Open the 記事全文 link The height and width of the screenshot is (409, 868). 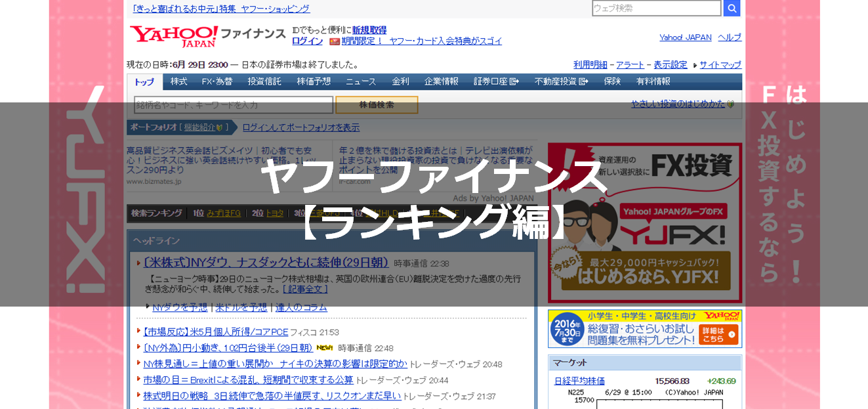point(305,289)
